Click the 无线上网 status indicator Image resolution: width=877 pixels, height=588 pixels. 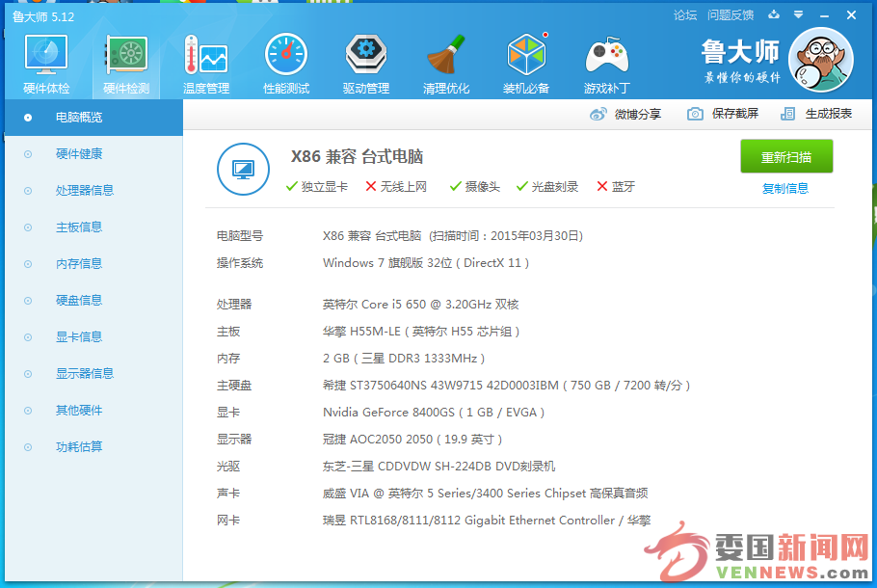396,187
